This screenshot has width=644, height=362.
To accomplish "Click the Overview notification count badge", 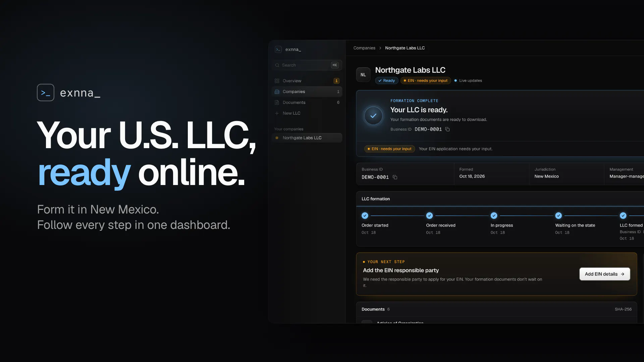I will [336, 81].
